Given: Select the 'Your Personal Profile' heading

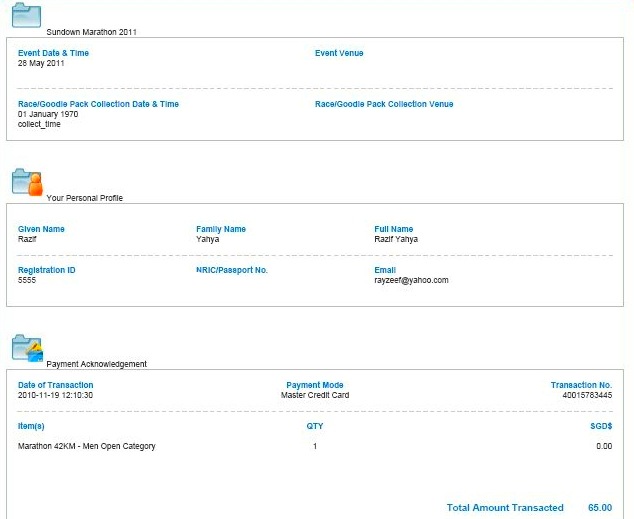Looking at the screenshot, I should (85, 198).
